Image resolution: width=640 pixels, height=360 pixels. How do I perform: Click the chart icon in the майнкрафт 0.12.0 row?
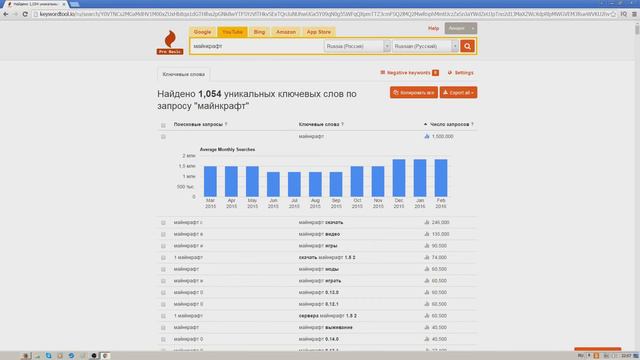click(427, 292)
